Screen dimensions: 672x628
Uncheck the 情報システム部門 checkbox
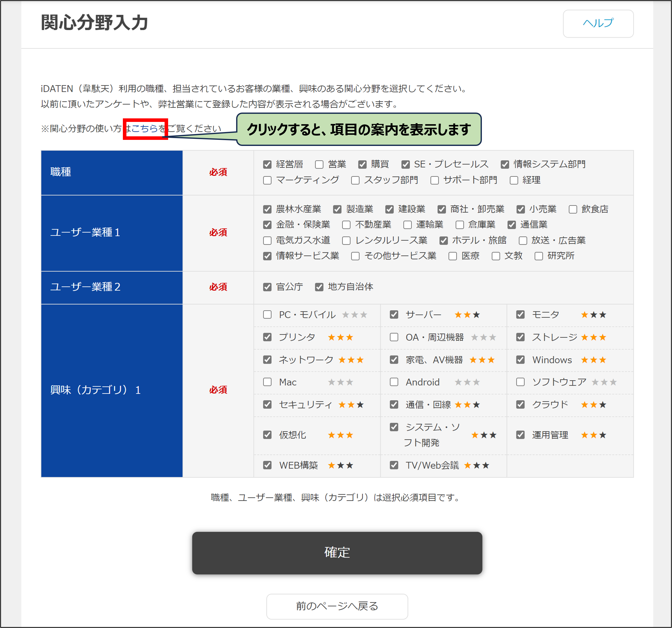pyautogui.click(x=505, y=165)
